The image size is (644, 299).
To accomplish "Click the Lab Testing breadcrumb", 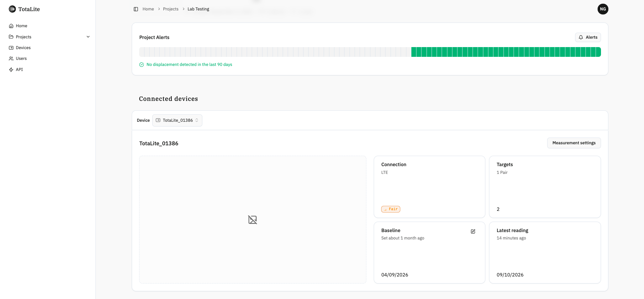I will point(198,9).
